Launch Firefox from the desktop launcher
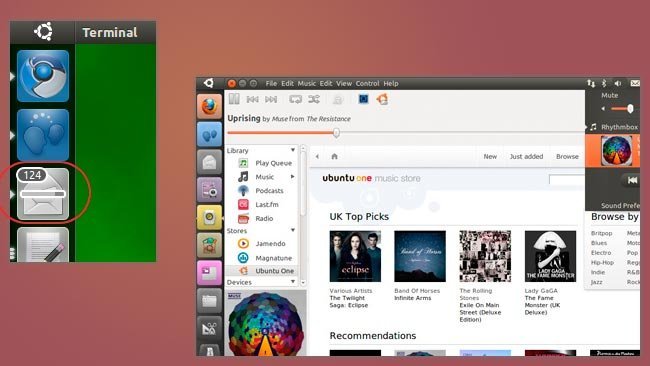The height and width of the screenshot is (366, 650). [x=209, y=106]
